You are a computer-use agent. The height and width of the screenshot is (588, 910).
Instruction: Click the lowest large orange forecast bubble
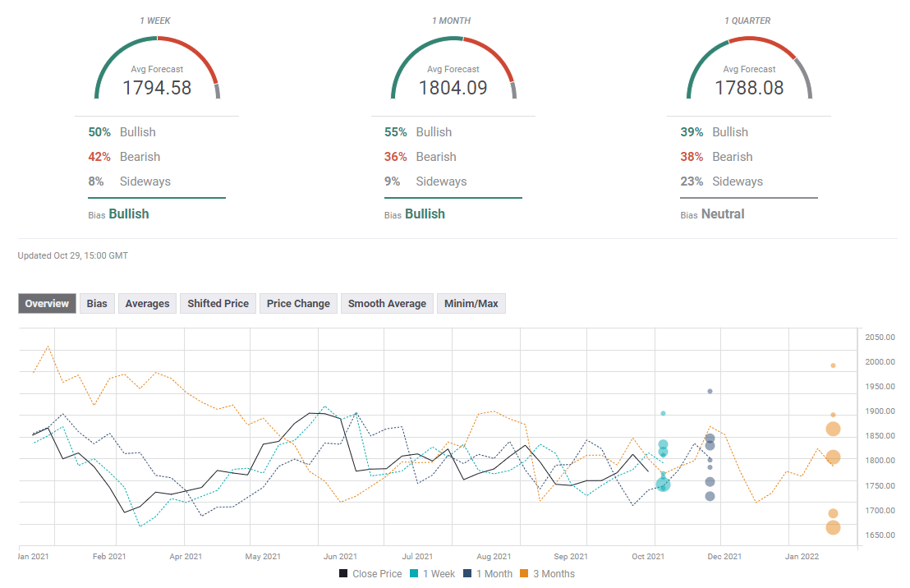pos(833,527)
